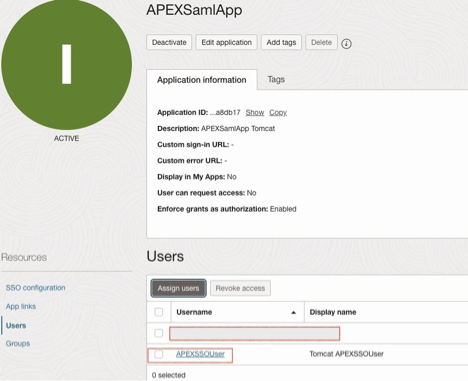Click the Display name column header
This screenshot has height=381, width=468.
click(x=333, y=312)
